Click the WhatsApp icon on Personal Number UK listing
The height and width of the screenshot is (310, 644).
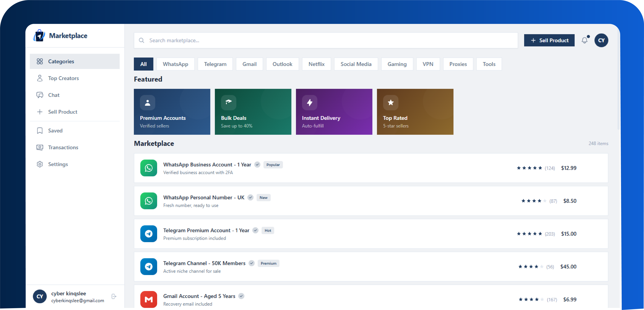(149, 201)
